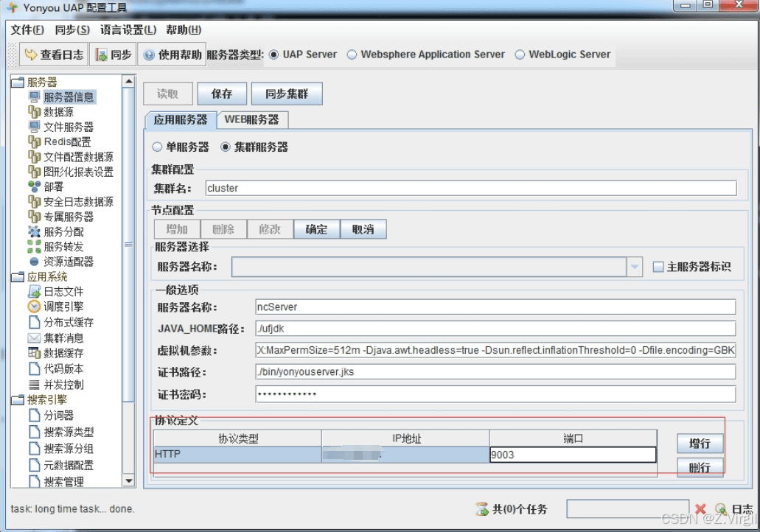Click the 同步集群 button
The height and width of the screenshot is (532, 760).
tap(287, 94)
